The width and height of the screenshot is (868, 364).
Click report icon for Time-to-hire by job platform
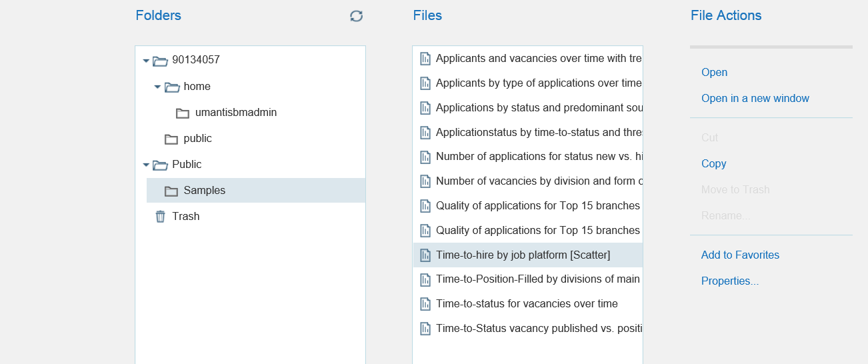point(425,255)
